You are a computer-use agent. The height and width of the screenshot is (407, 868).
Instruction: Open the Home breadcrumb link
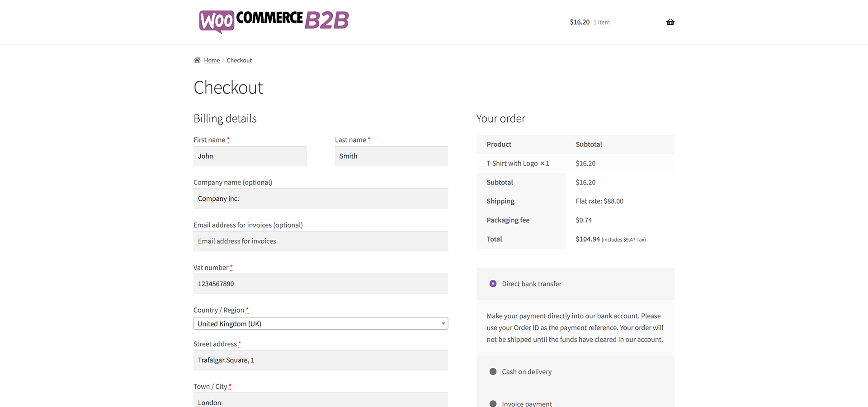[212, 61]
